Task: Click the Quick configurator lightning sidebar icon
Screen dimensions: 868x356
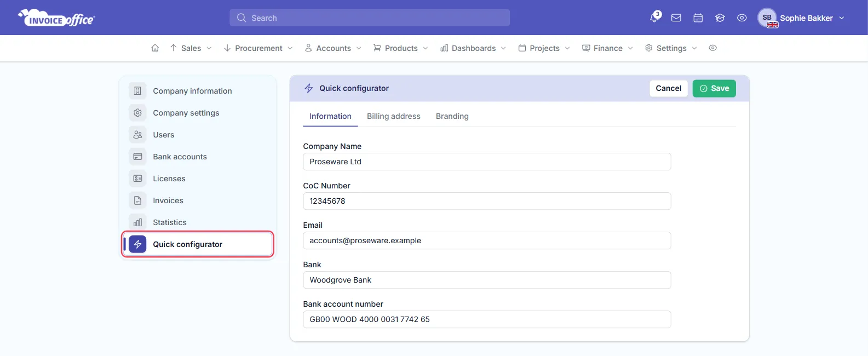Action: (x=137, y=244)
